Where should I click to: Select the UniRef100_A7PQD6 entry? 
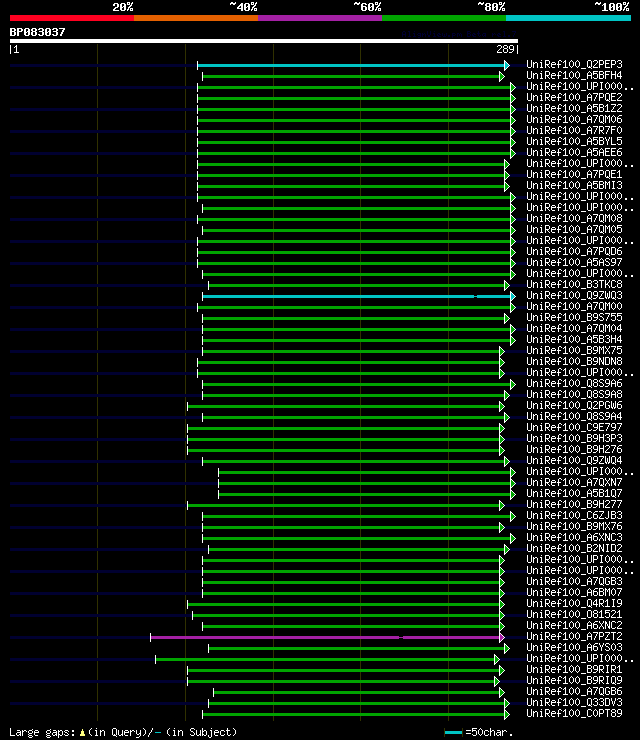coord(574,252)
